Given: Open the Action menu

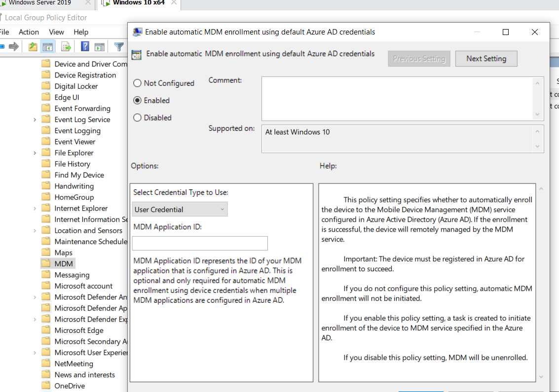Looking at the screenshot, I should pos(29,32).
